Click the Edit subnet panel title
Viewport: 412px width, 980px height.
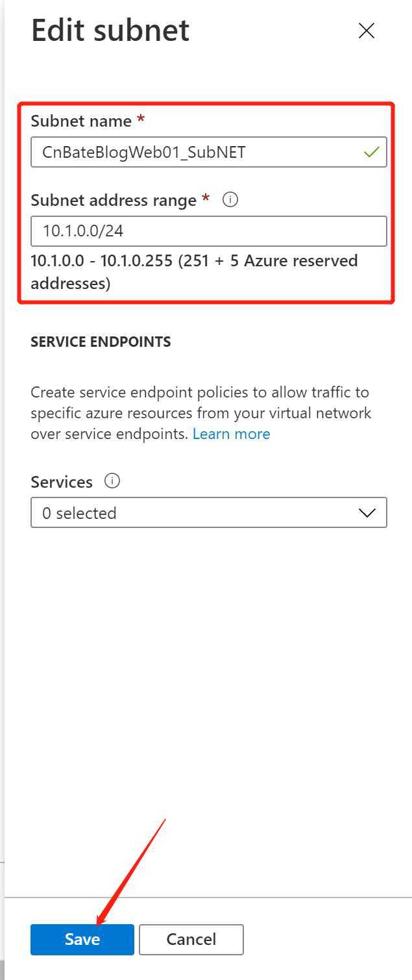pyautogui.click(x=110, y=31)
